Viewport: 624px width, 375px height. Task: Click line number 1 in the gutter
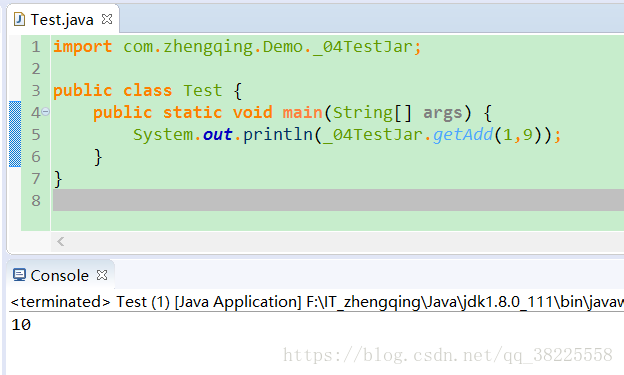pos(36,47)
